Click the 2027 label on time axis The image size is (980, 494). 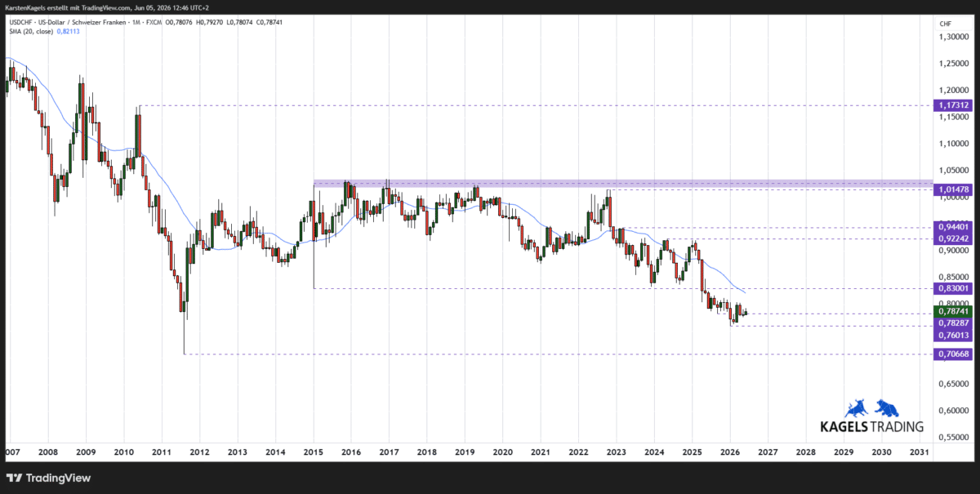(768, 452)
